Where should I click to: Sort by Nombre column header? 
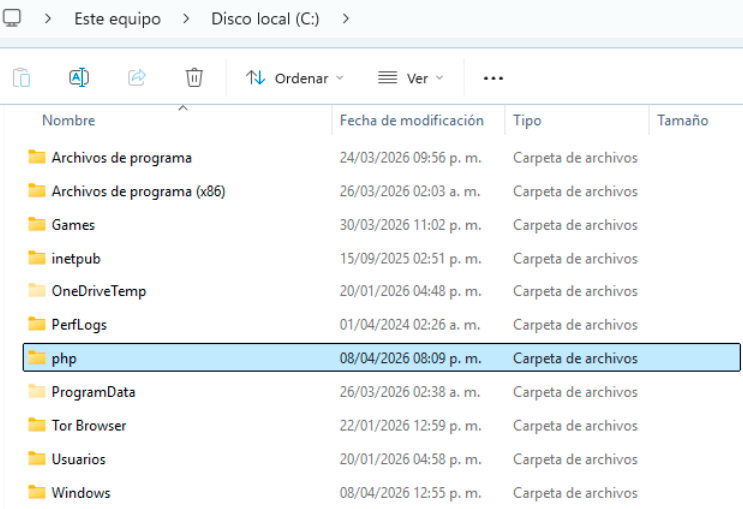pos(69,120)
